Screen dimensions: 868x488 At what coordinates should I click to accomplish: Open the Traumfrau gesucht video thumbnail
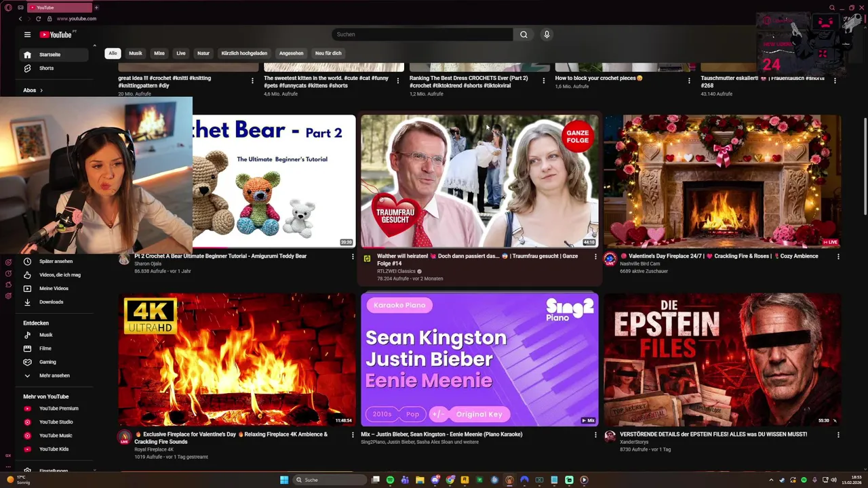(479, 181)
